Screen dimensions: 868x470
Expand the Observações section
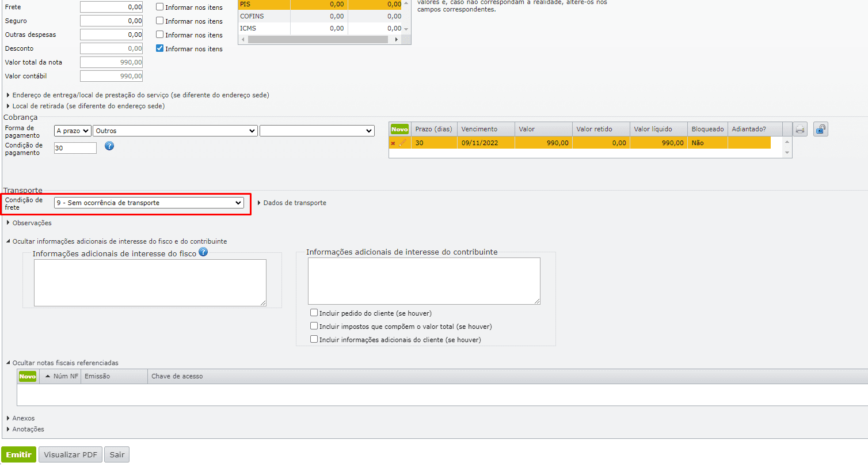pyautogui.click(x=29, y=223)
